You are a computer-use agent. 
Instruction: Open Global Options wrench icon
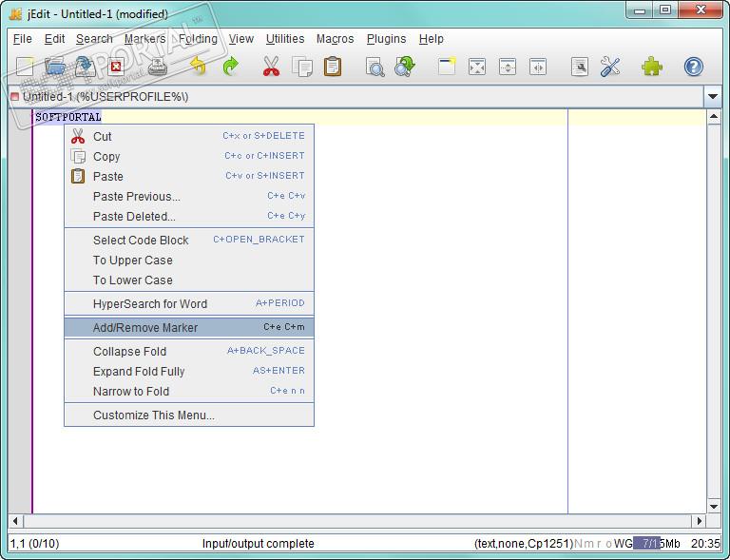[x=610, y=67]
